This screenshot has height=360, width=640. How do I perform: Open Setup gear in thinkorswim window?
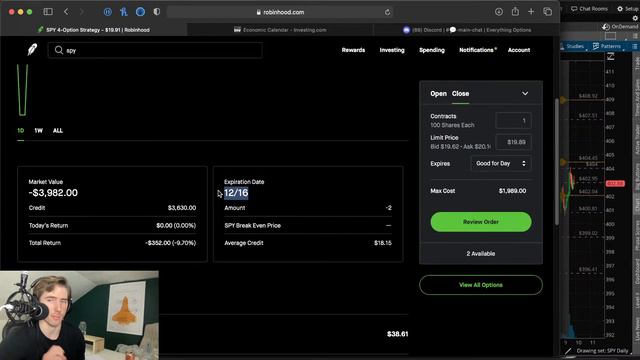(x=628, y=9)
